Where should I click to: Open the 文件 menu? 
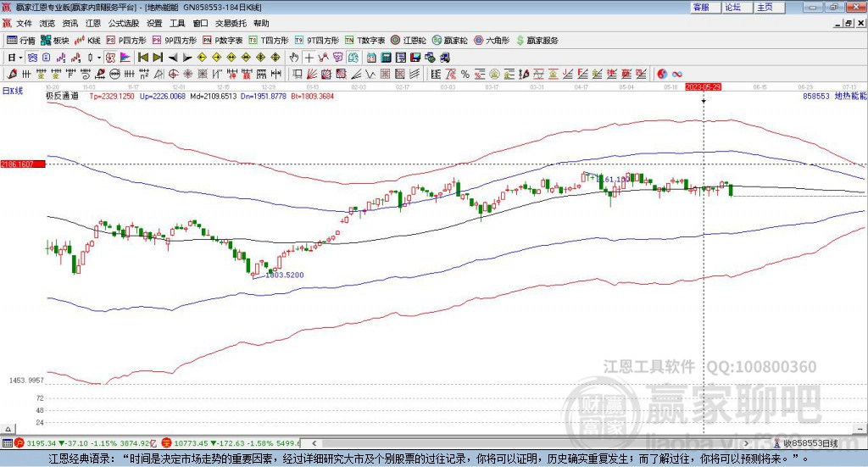click(x=24, y=23)
